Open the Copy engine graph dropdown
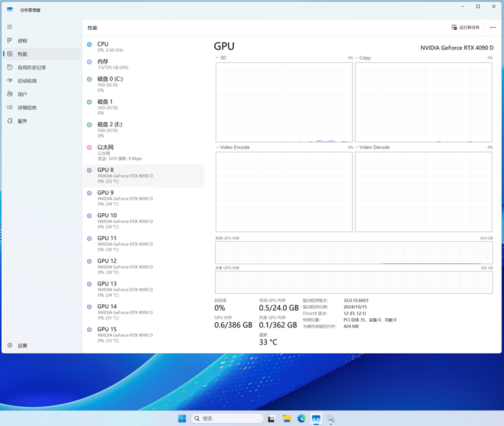Viewport: 504px width, 426px height. click(363, 58)
